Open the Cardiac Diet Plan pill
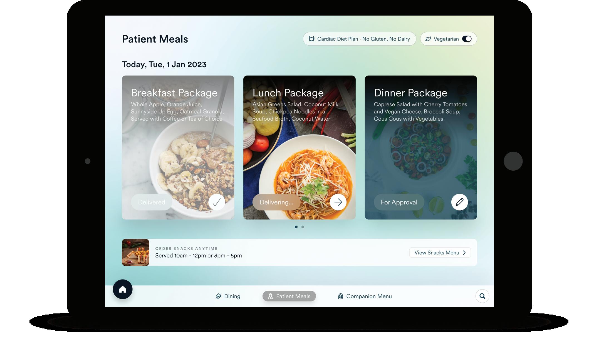Viewport: 599px width, 364px height. 359,39
